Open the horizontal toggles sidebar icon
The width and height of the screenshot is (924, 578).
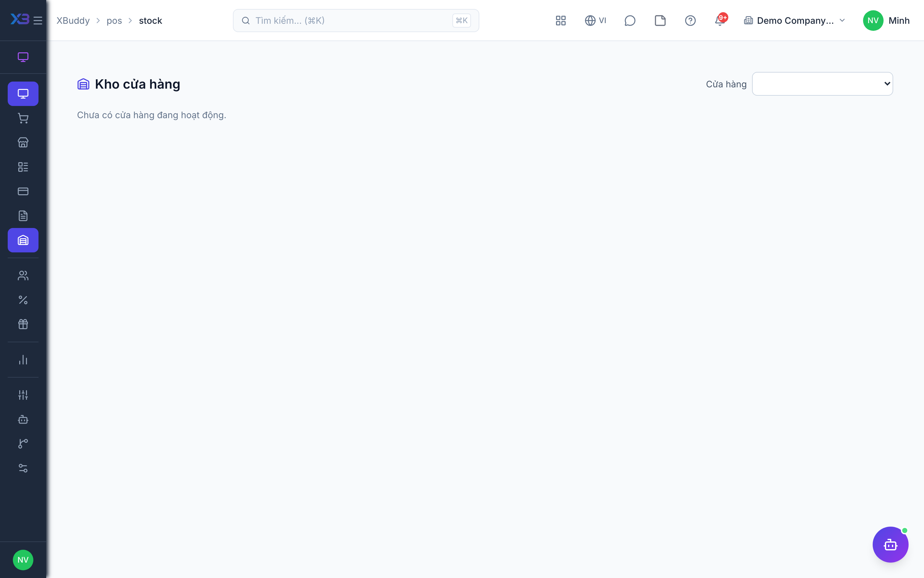(x=23, y=468)
